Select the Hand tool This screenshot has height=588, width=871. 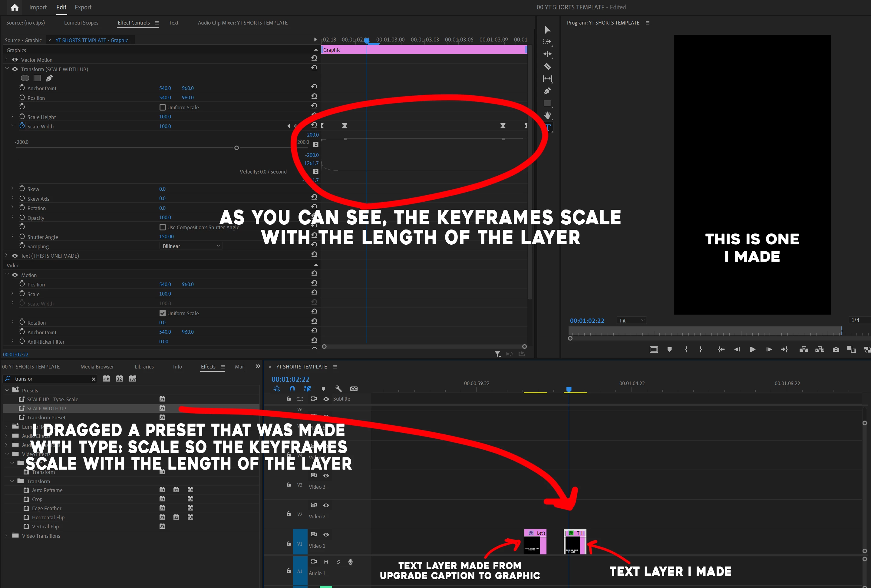(x=547, y=115)
